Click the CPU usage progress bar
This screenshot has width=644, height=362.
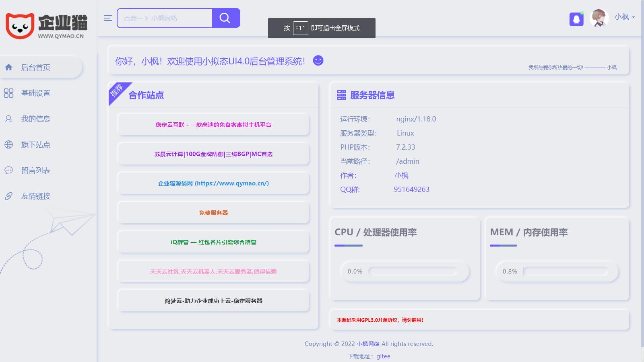(x=413, y=271)
